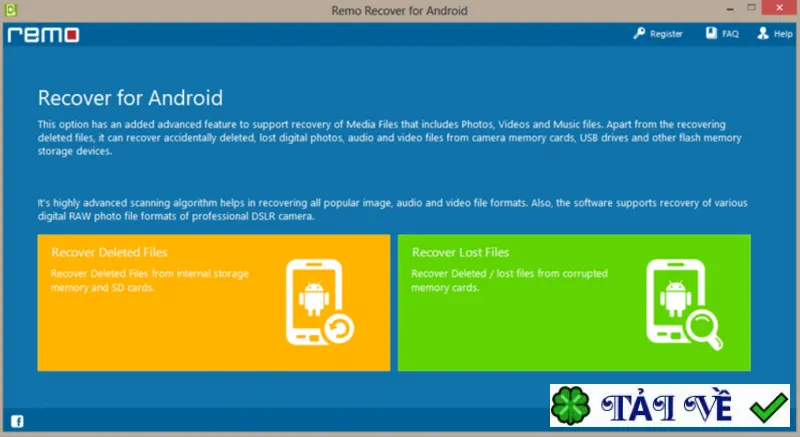Click the 'Recover for Android' heading
Image resolution: width=800 pixels, height=437 pixels.
click(x=130, y=98)
